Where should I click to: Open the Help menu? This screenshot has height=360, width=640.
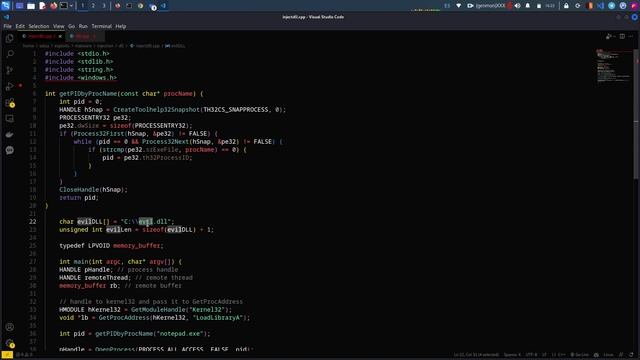click(x=120, y=26)
